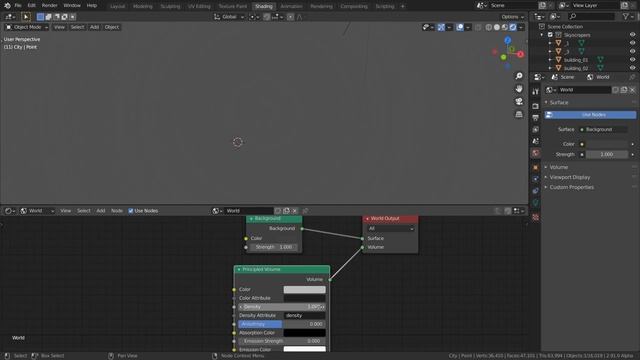The width and height of the screenshot is (640, 360).
Task: Select wireframe viewport shading
Action: click(489, 27)
